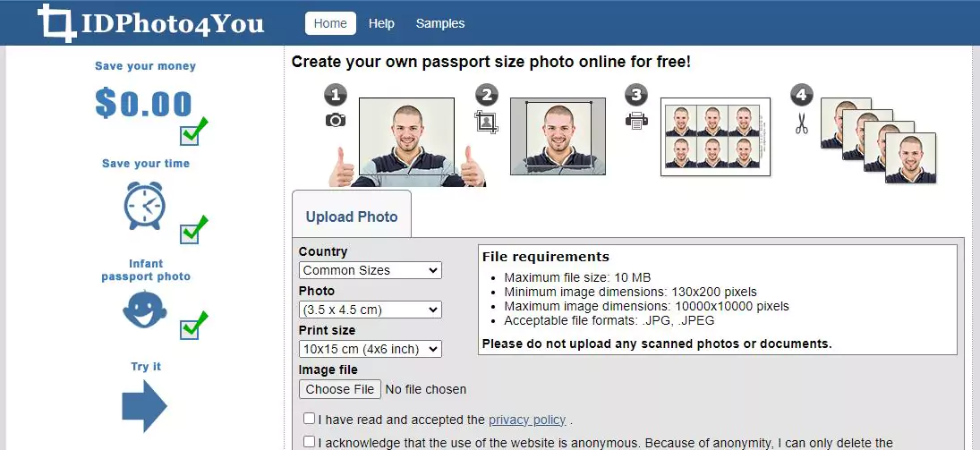Click the scissors icon under step 4
This screenshot has height=450, width=980.
pyautogui.click(x=801, y=123)
